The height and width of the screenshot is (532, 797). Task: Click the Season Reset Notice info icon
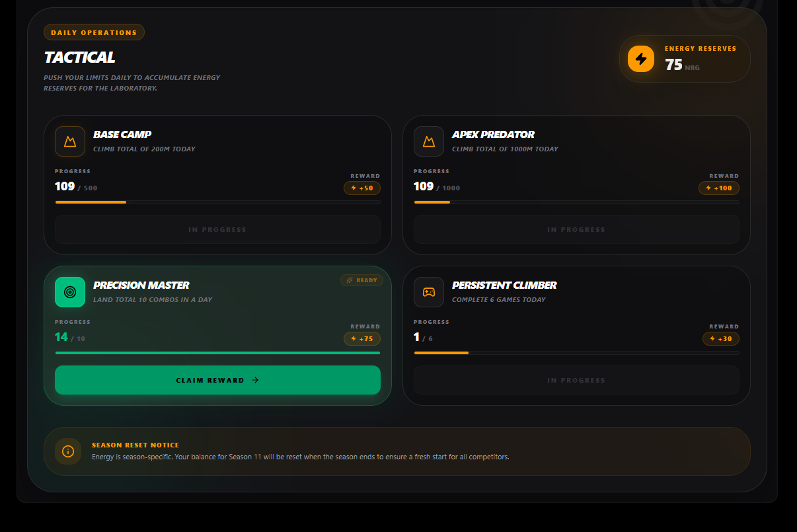tap(68, 451)
